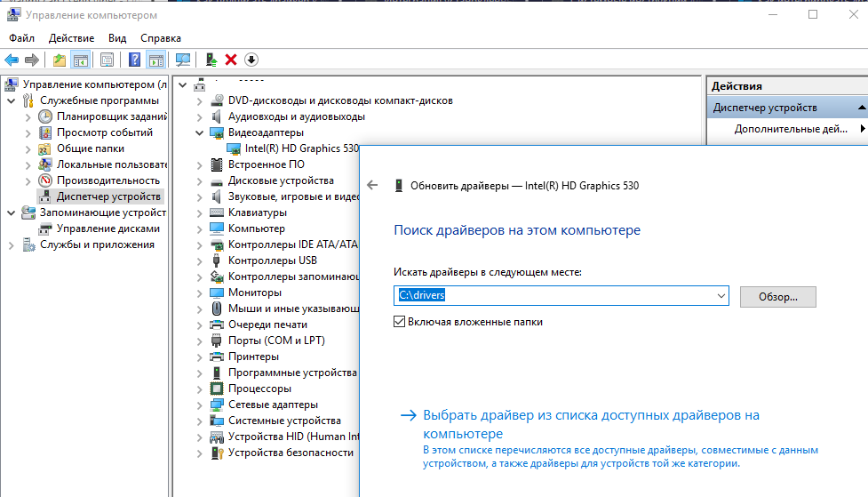Click the black down-arrow disable device icon
Viewport: 868px width, 497px height.
point(251,60)
